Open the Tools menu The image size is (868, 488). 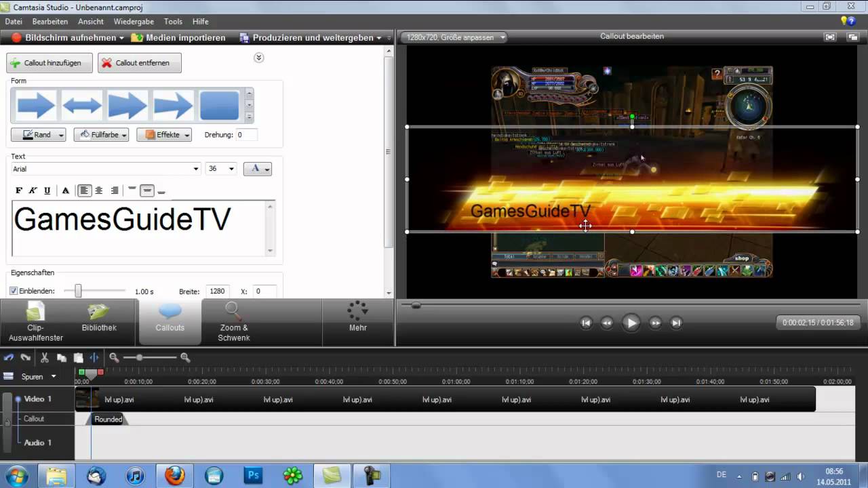tap(173, 22)
